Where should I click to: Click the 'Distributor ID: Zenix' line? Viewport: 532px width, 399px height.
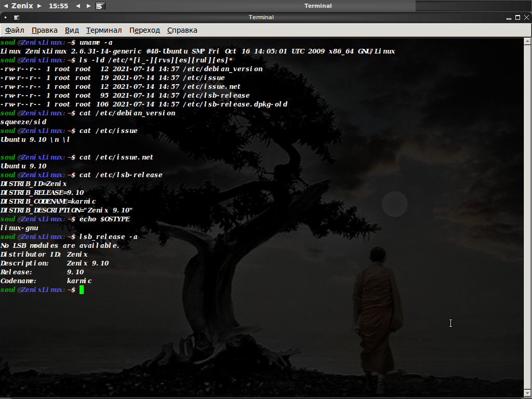pyautogui.click(x=44, y=254)
